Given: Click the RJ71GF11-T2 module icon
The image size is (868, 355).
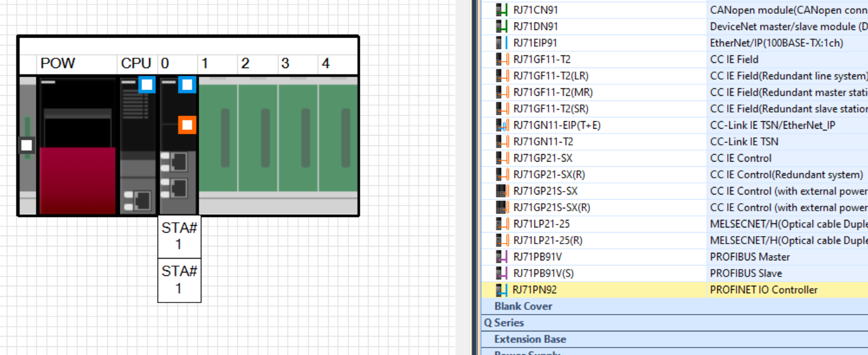Looking at the screenshot, I should point(502,59).
